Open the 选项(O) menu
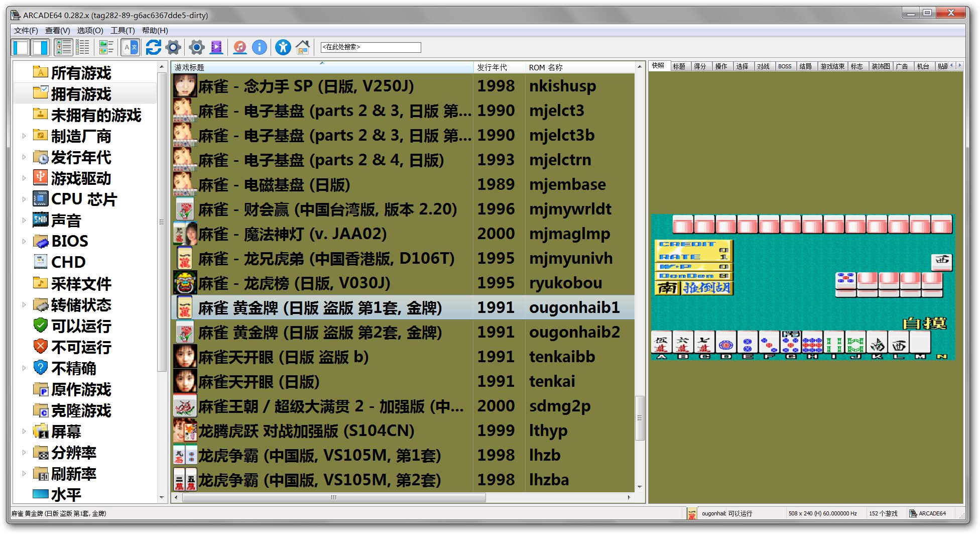The image size is (980, 534). (90, 31)
